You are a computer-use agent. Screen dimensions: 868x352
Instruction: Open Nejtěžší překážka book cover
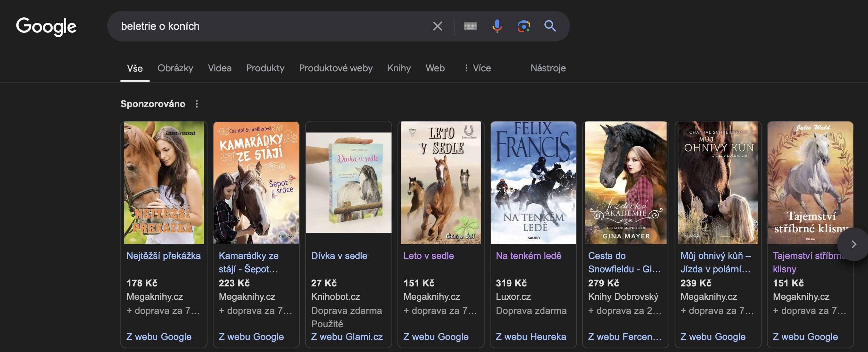point(164,183)
